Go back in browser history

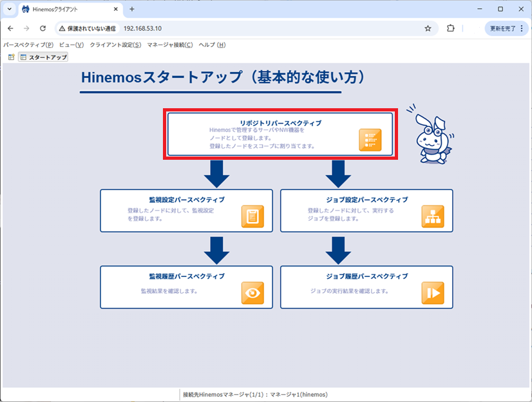click(x=10, y=28)
